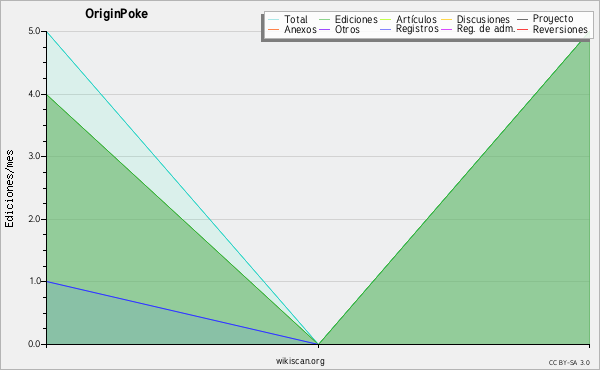This screenshot has width=600, height=370.
Task: Click the cyan Total legend line swatch
Action: (273, 19)
